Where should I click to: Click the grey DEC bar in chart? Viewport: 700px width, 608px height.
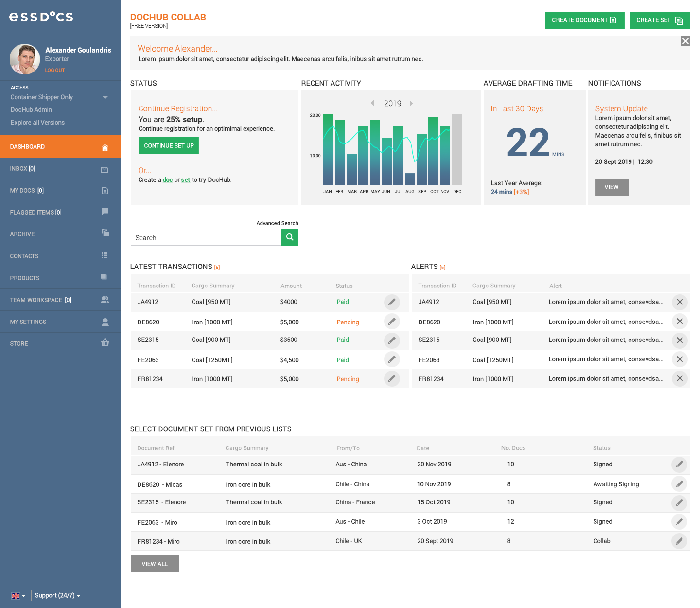tap(456, 149)
